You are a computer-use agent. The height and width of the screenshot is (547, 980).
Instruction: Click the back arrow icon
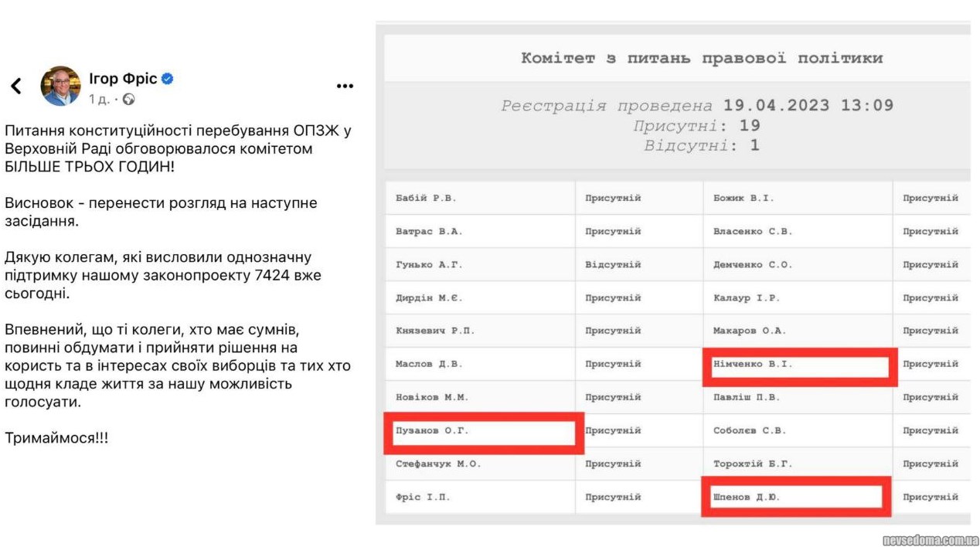16,86
